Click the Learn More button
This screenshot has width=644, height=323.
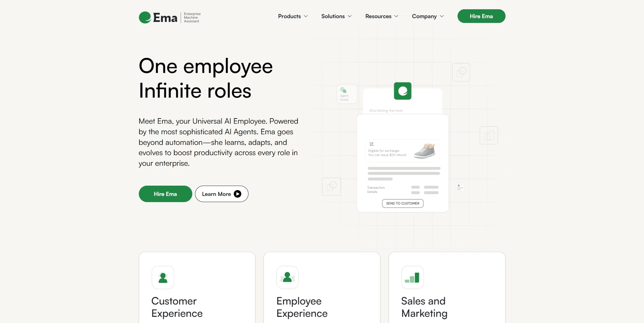[221, 194]
